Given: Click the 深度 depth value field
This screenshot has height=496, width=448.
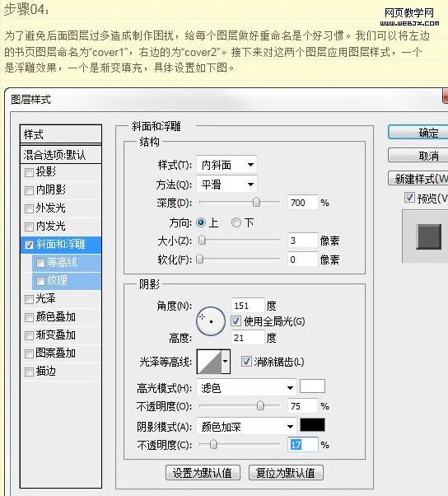Looking at the screenshot, I should 302,203.
